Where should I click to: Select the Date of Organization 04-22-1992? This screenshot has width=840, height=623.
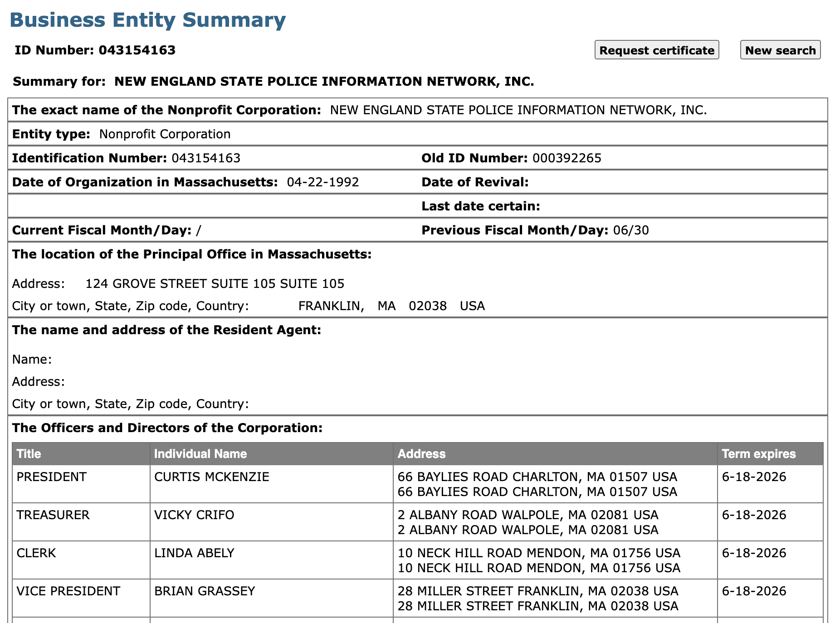click(323, 182)
